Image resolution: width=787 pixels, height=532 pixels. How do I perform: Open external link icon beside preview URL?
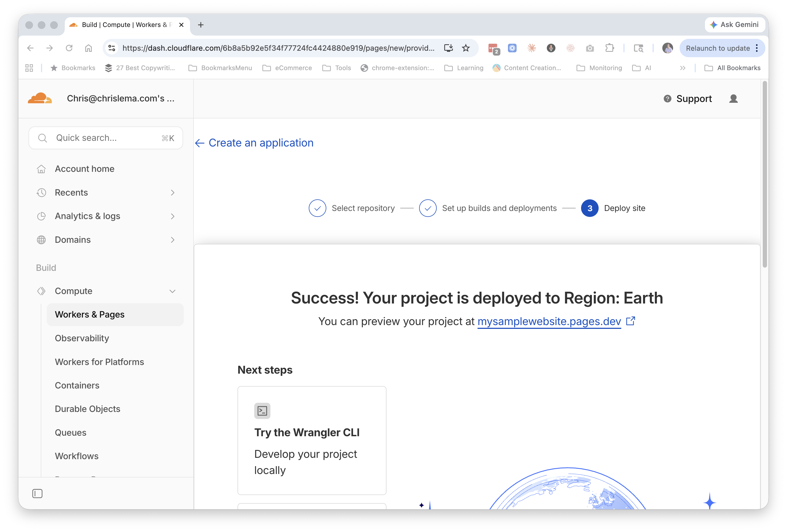(x=630, y=321)
